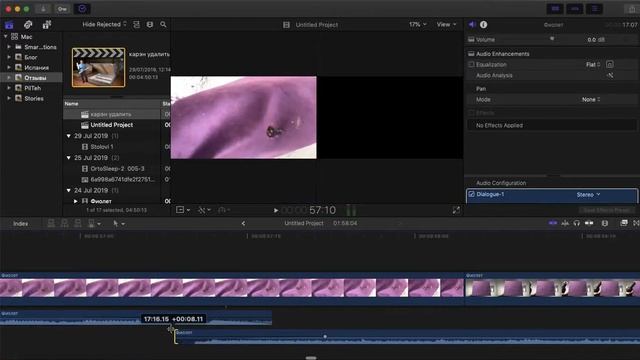Insert selected clip icon in timeline toolbar
Image resolution: width=640 pixels, height=360 pixels.
point(64,223)
